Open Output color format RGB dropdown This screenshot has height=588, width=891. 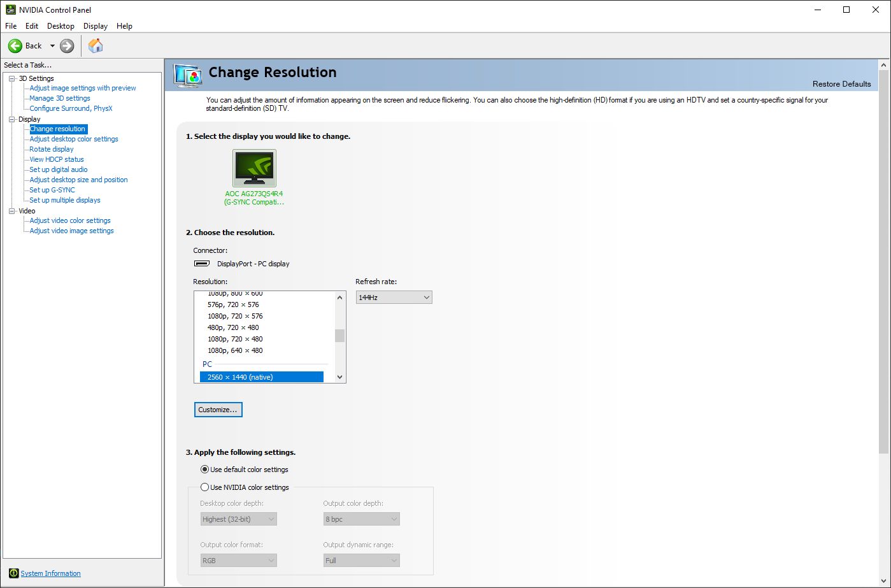point(239,561)
